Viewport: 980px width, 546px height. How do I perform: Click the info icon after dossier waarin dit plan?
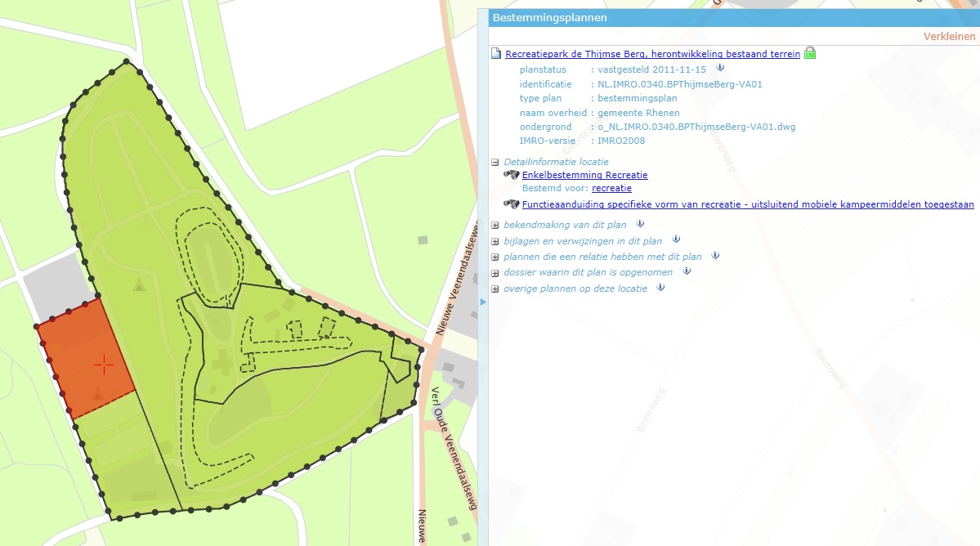tap(687, 272)
